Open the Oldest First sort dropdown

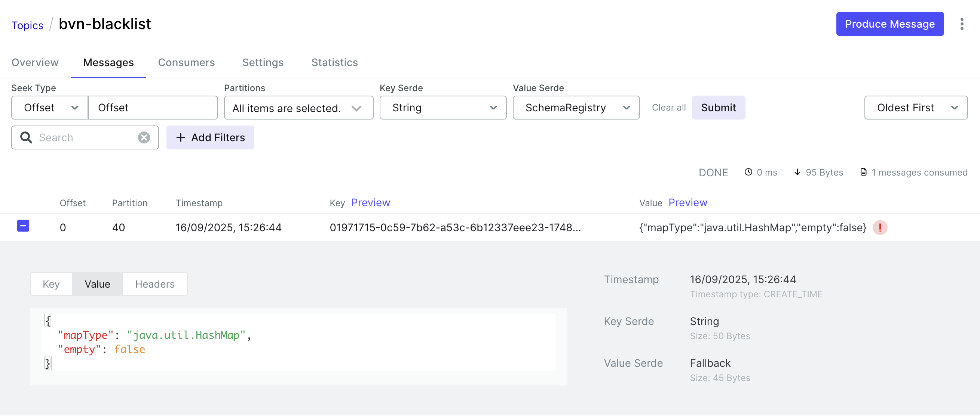click(915, 108)
